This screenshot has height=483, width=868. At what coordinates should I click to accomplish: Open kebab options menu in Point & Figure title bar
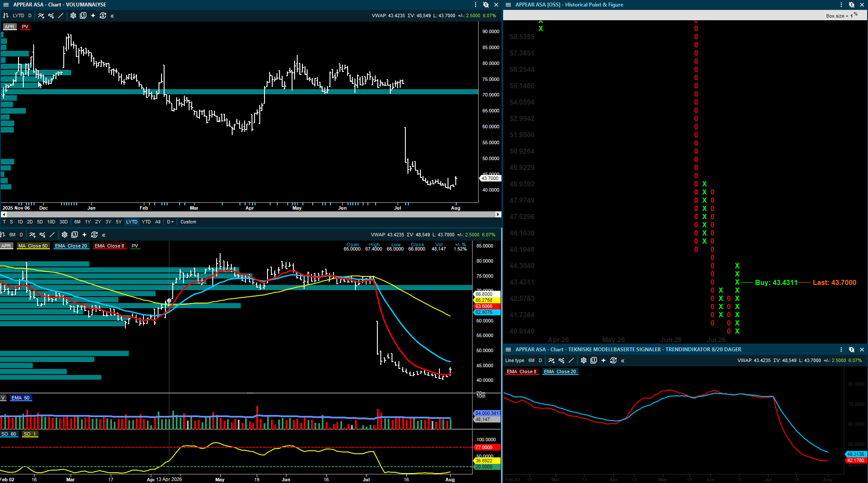point(841,5)
